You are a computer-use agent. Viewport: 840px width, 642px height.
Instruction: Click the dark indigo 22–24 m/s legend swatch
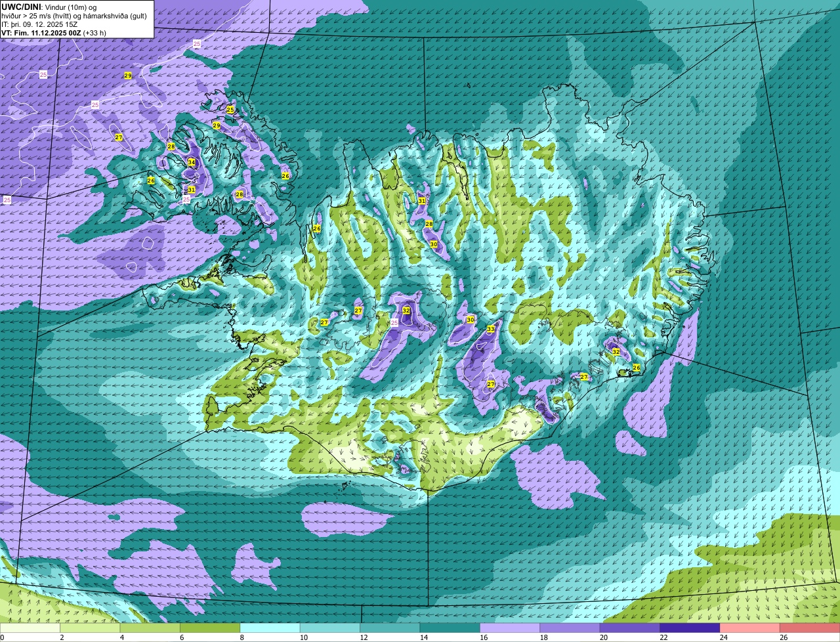click(x=690, y=628)
